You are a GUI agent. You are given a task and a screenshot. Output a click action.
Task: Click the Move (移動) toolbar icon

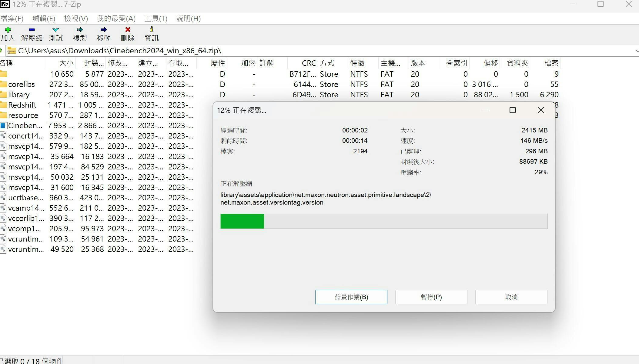(104, 29)
